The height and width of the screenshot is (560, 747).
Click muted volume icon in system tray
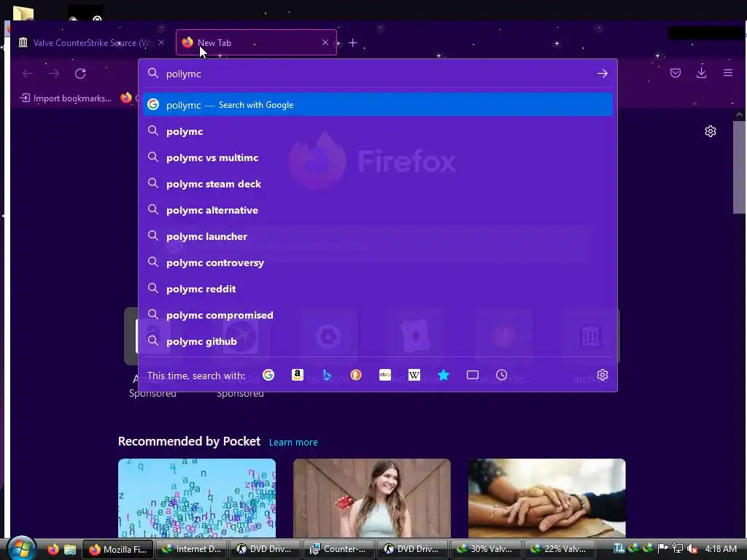point(692,549)
